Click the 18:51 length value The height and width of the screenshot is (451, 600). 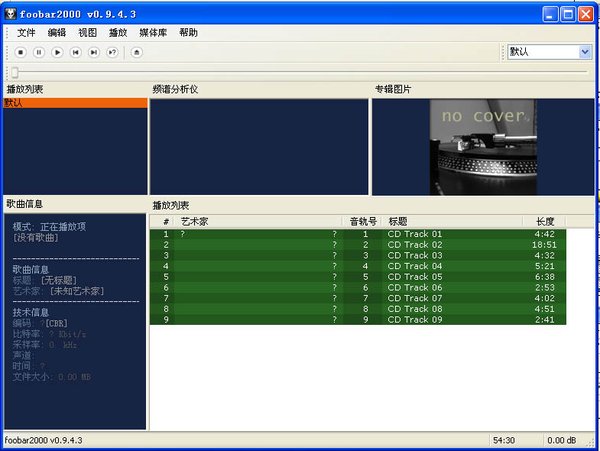pyautogui.click(x=544, y=245)
